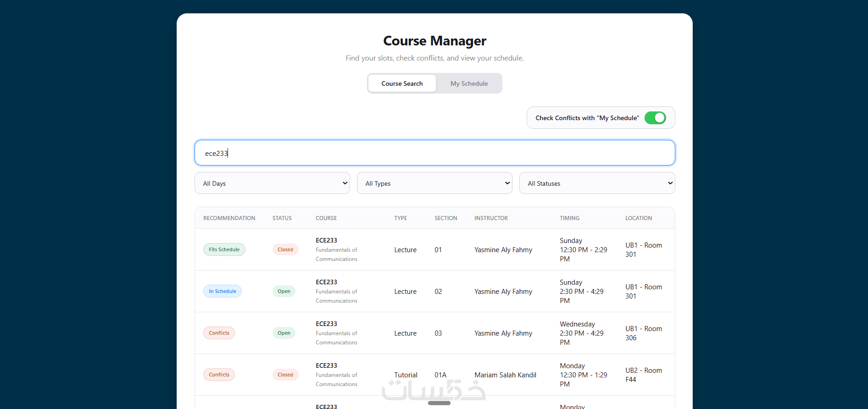Click the Sunday 12:30 PM - 2:29 PM timing
The width and height of the screenshot is (868, 409).
[584, 250]
